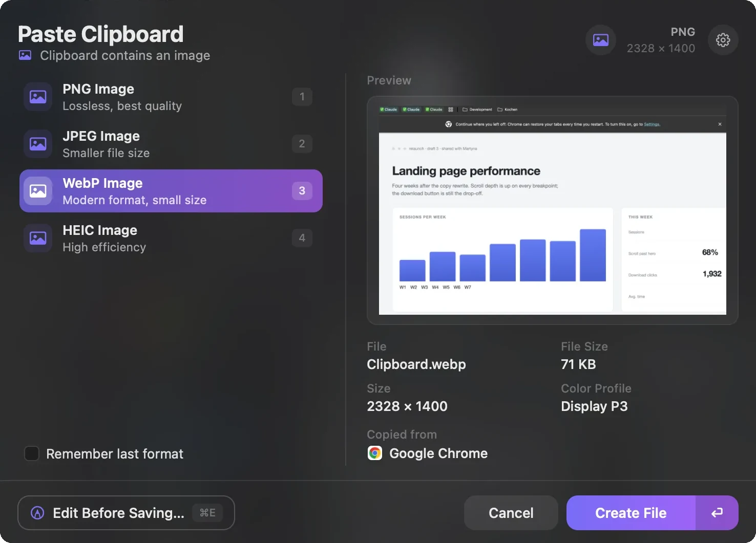756x543 pixels.
Task: Click the clipboard preview thumbnail
Action: (x=553, y=210)
